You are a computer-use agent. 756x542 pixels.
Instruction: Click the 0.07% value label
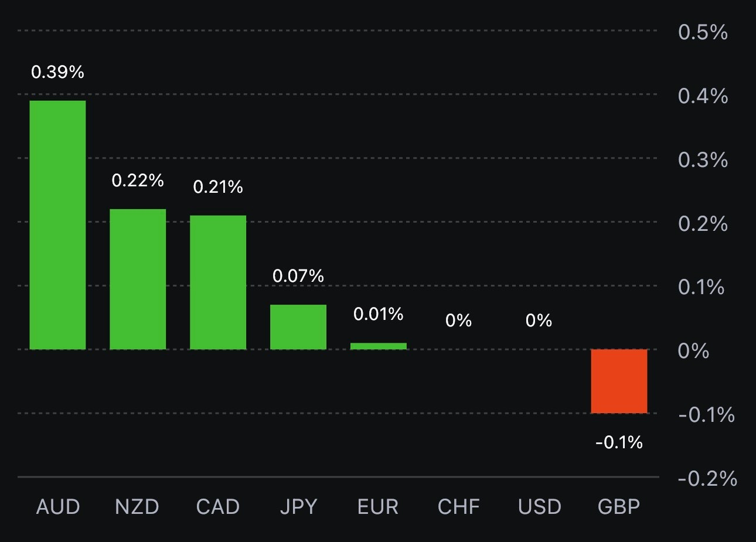point(298,276)
